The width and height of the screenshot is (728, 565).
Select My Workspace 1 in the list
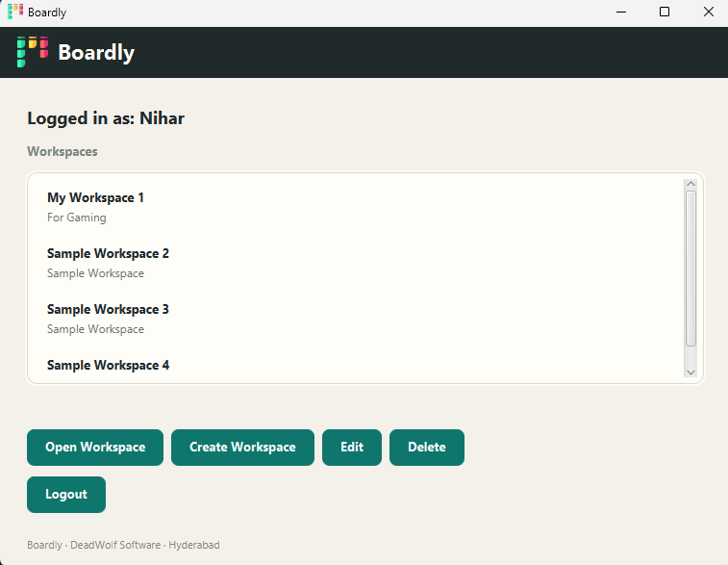tap(356, 207)
